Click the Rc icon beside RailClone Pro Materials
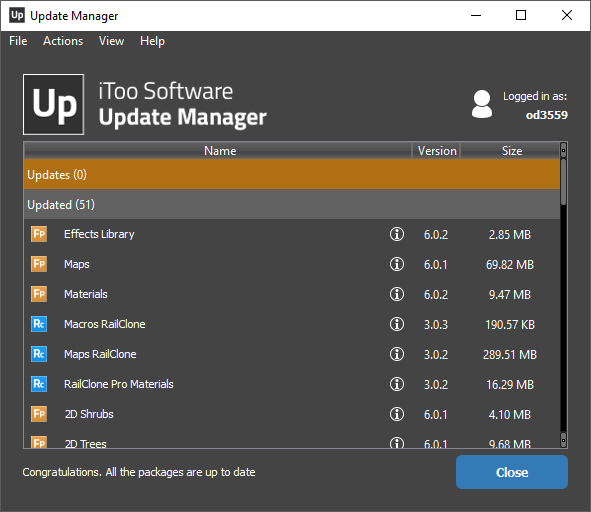This screenshot has width=591, height=512. point(39,384)
